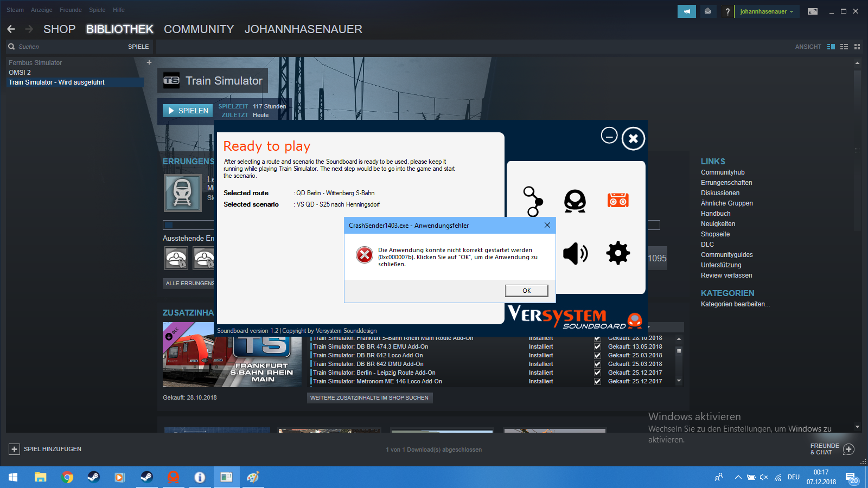Switch library to detail view icon
868x488 pixels.
(831, 47)
